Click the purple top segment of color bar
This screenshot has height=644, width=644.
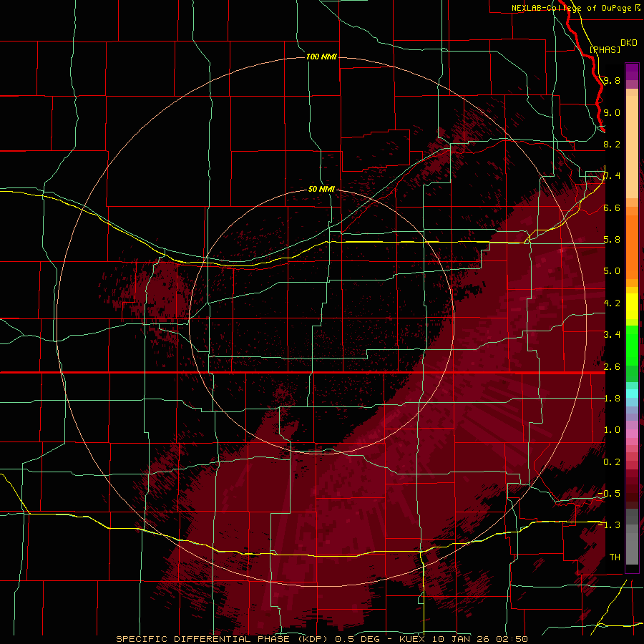click(632, 72)
